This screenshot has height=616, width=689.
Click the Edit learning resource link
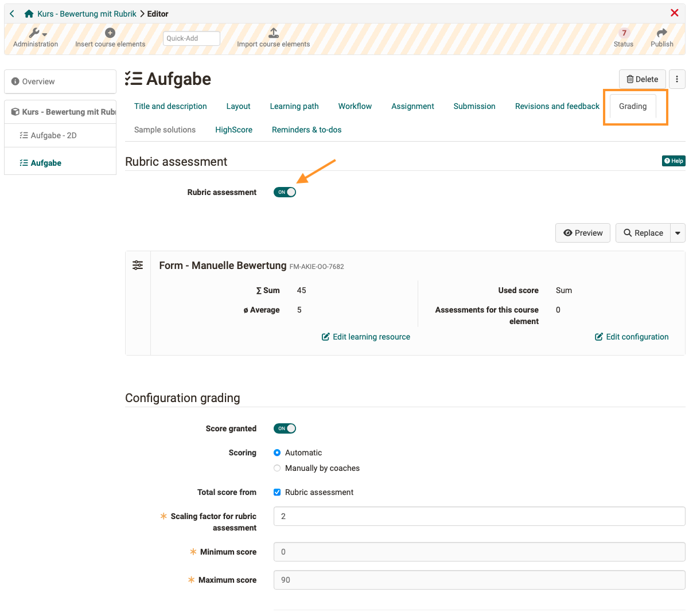click(365, 337)
